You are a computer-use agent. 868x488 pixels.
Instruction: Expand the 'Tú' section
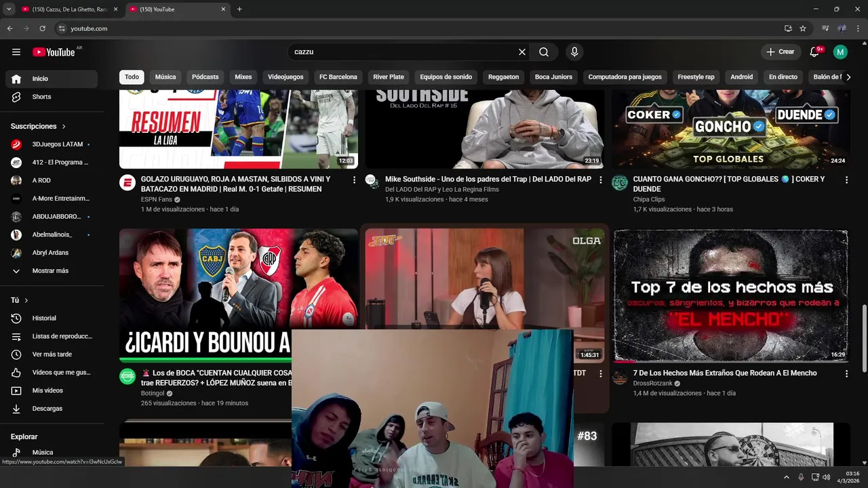(20, 300)
